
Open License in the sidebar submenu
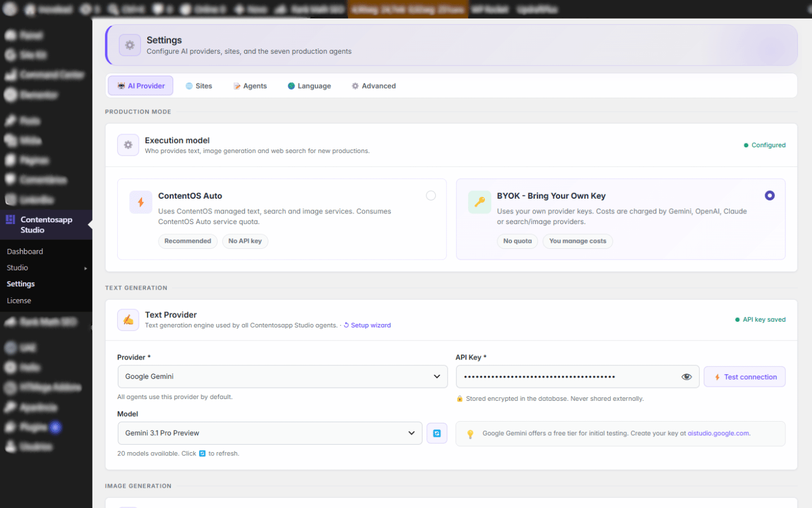pyautogui.click(x=19, y=300)
